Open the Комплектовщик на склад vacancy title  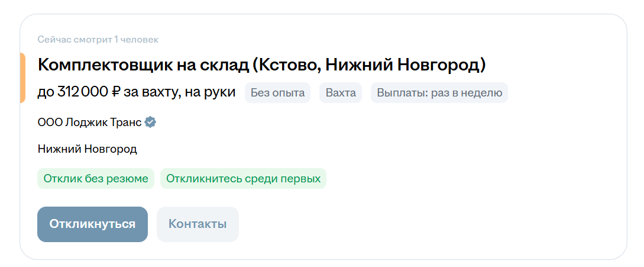click(262, 65)
